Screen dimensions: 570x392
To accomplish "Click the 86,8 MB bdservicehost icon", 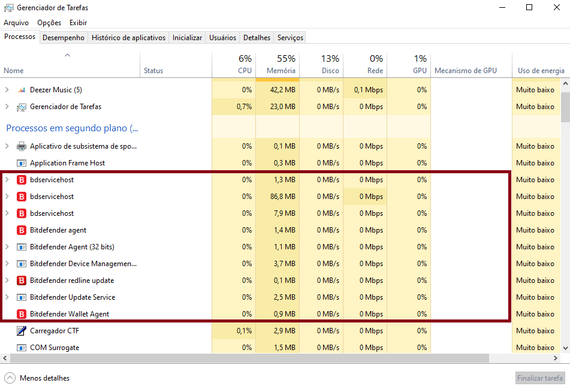I will click(x=22, y=197).
